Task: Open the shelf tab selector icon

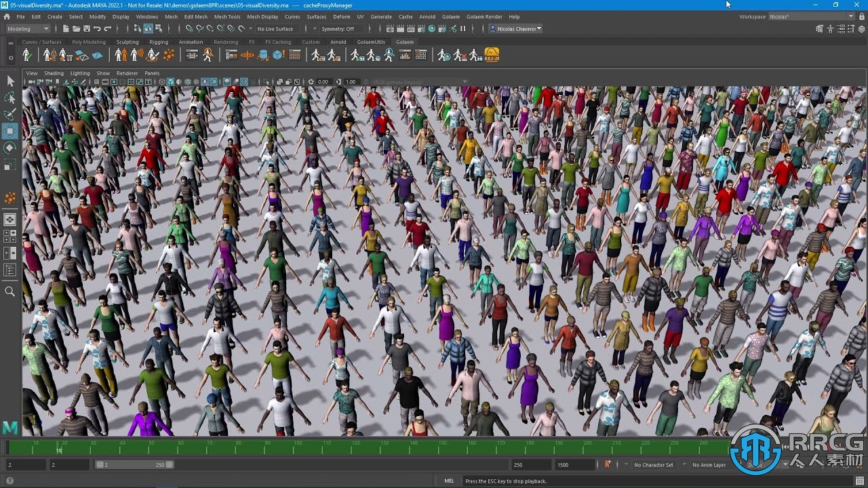Action: [x=10, y=43]
